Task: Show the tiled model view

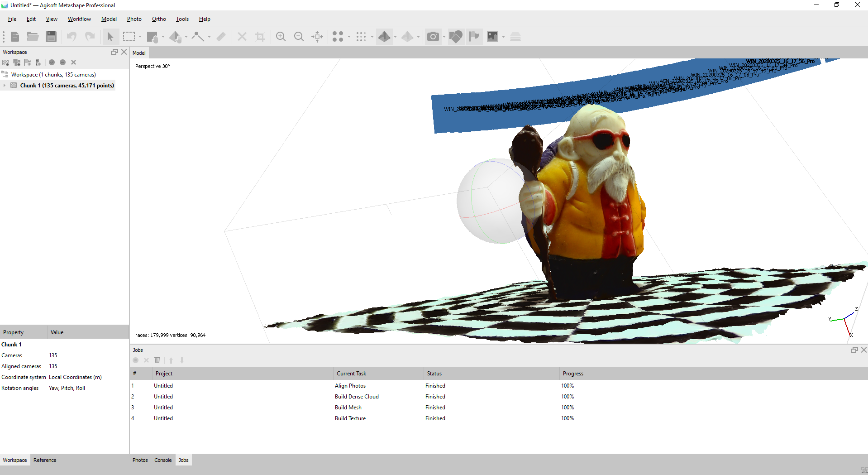Action: pos(407,37)
